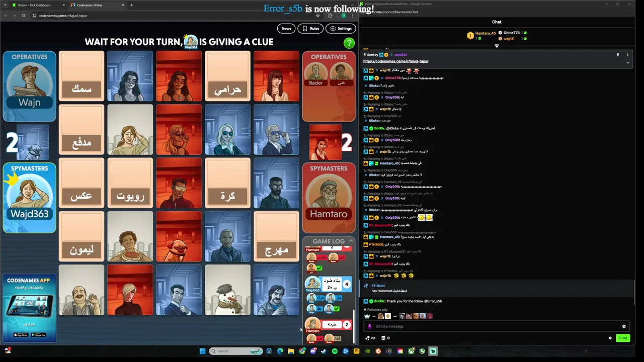Open the pinned message three-dot options

pyautogui.click(x=627, y=55)
